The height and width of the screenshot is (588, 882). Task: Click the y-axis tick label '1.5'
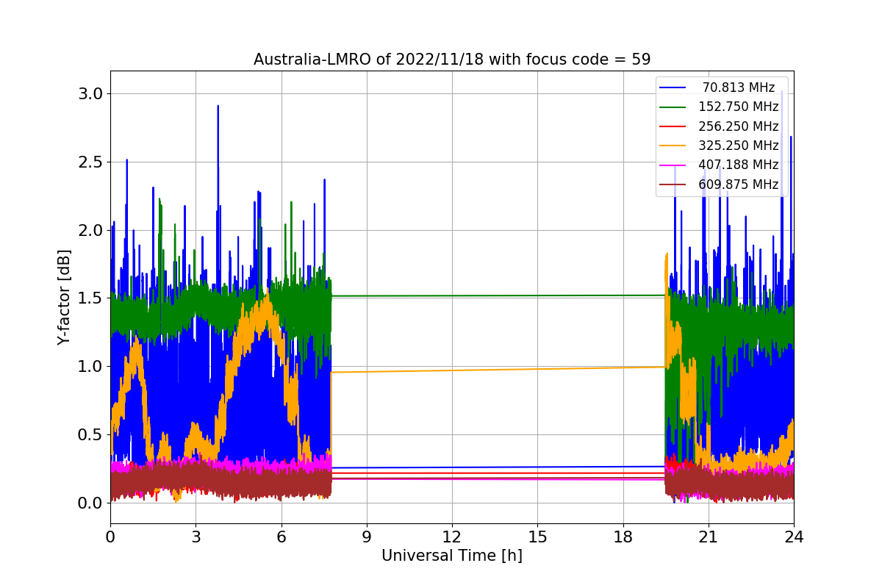90,298
